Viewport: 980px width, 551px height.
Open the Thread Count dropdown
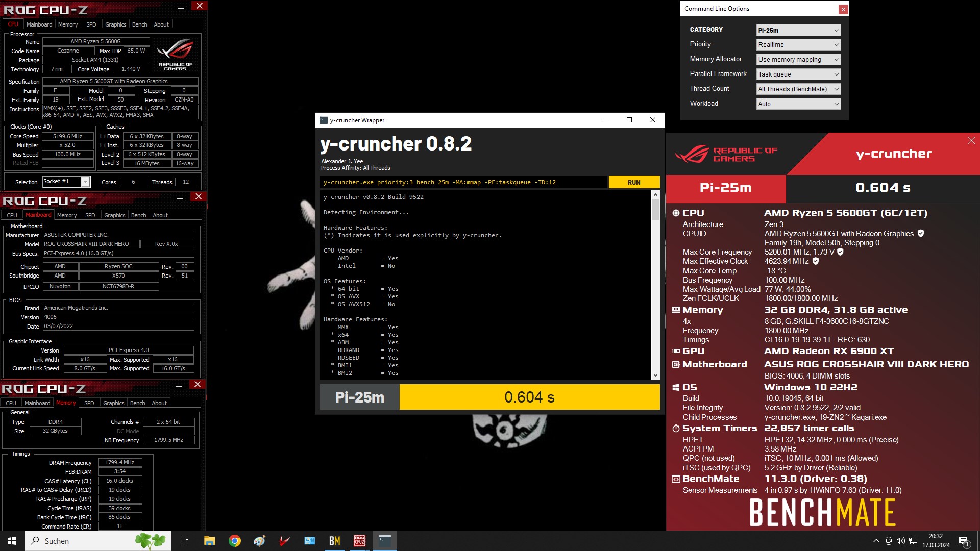point(798,89)
